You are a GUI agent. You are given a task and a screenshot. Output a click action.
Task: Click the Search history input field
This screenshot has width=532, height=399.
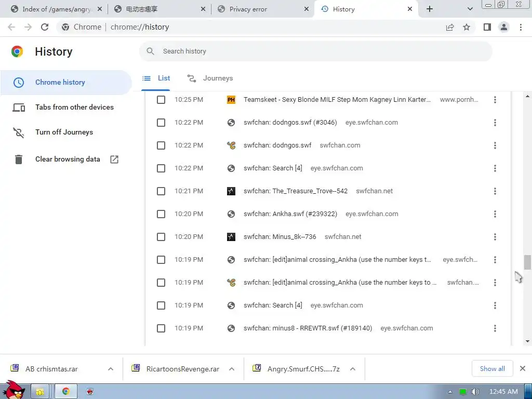click(315, 51)
